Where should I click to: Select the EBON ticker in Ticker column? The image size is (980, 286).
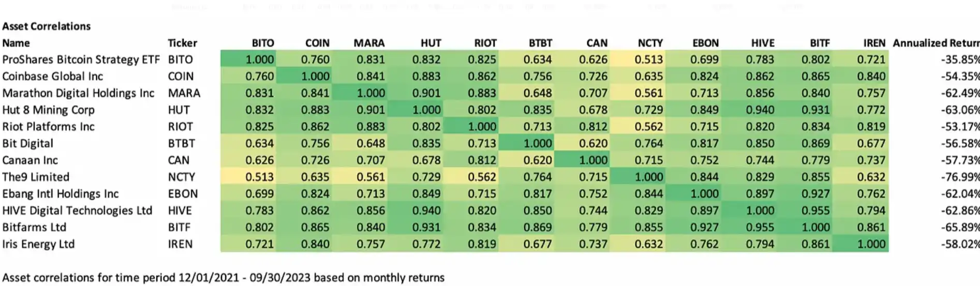point(183,194)
